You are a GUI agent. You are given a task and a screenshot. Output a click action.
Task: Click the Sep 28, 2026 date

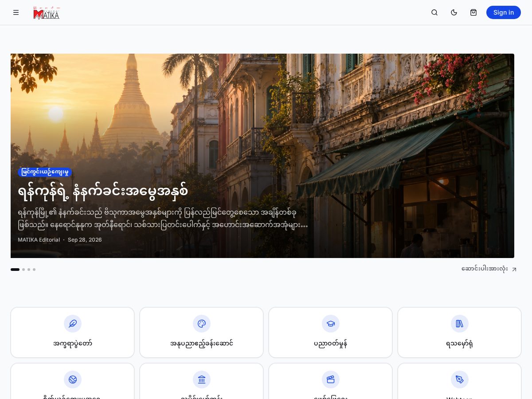coord(85,240)
